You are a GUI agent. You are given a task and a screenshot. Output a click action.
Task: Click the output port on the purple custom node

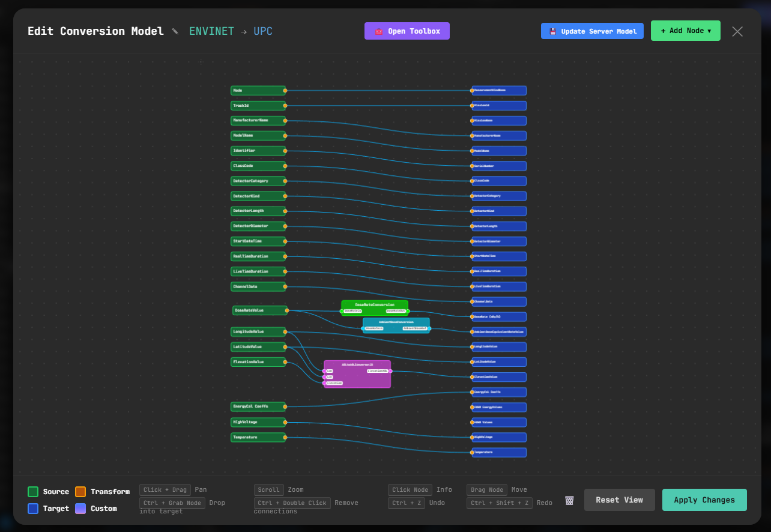tap(390, 371)
